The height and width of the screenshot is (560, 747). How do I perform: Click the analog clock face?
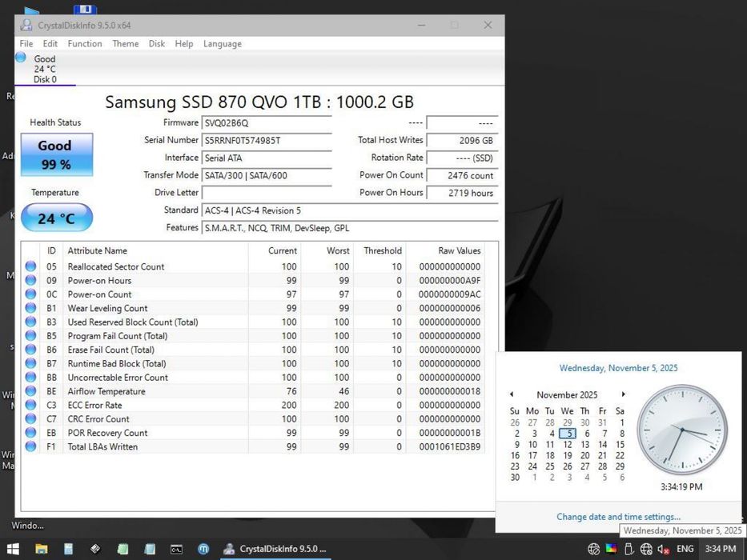click(x=682, y=430)
